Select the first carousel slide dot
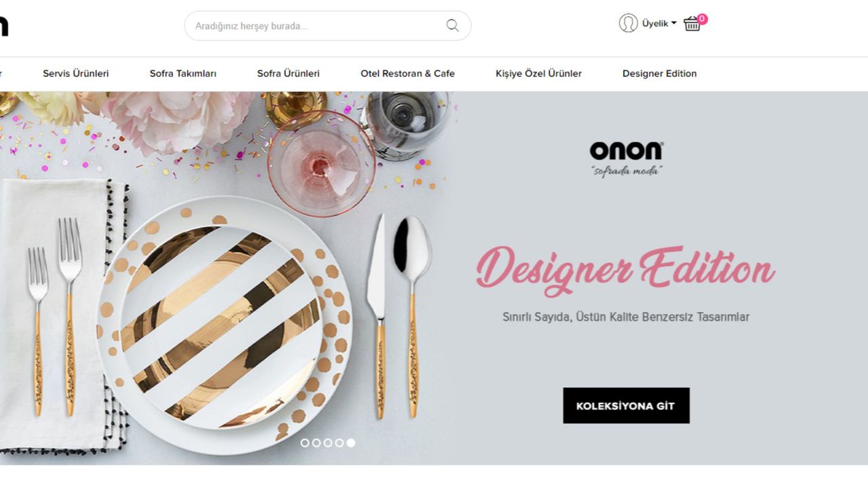The height and width of the screenshot is (488, 868). click(x=304, y=443)
